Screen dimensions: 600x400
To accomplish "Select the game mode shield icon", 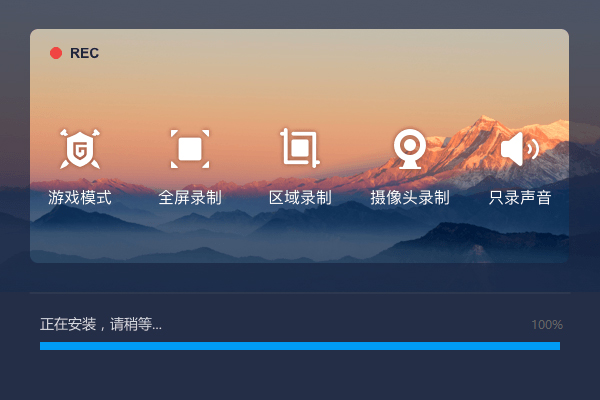I will (80, 149).
